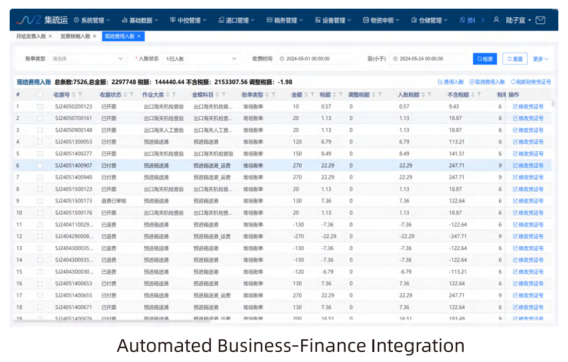
Task: Sort by the 账单类型 table column
Action: pyautogui.click(x=267, y=95)
